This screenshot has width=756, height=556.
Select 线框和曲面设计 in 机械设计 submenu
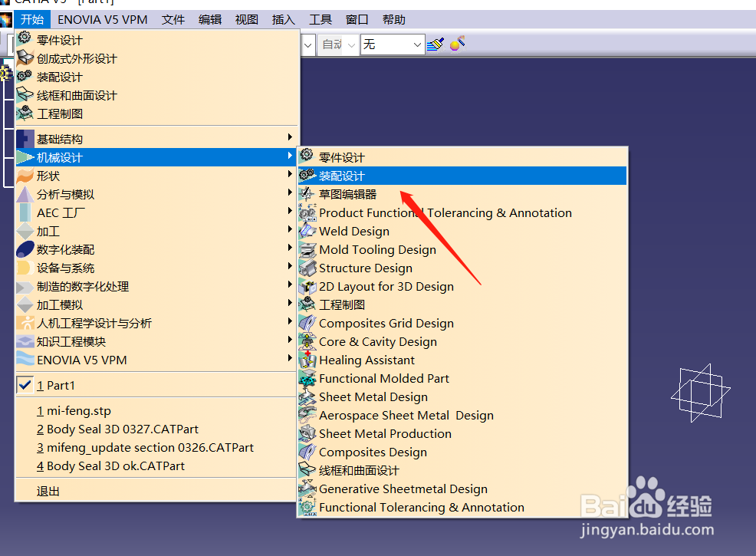tap(462, 470)
